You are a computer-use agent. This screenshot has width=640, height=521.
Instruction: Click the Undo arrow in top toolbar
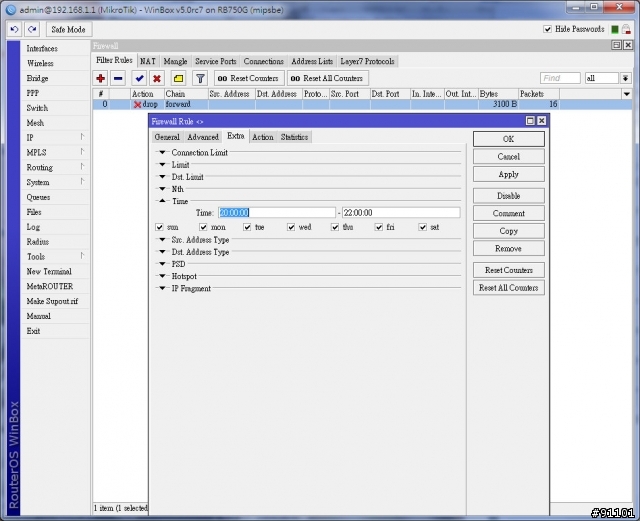coord(14,30)
